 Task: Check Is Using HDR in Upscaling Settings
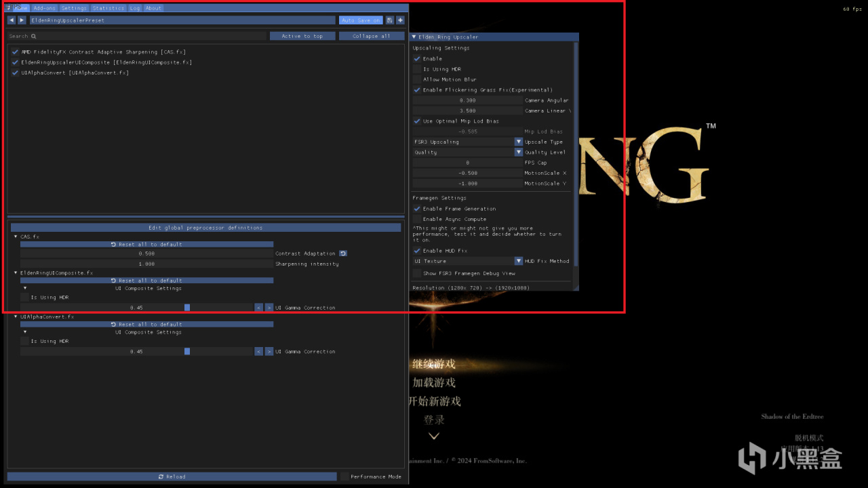point(417,69)
